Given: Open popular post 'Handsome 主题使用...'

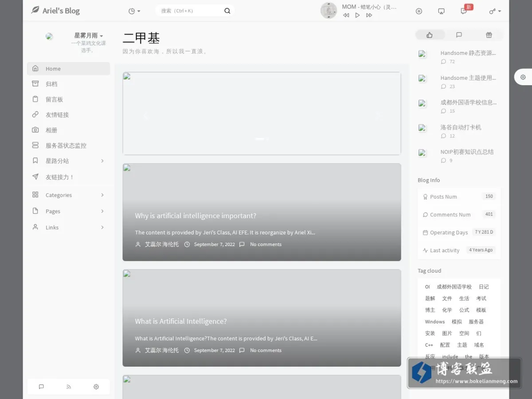Looking at the screenshot, I should pos(468,78).
